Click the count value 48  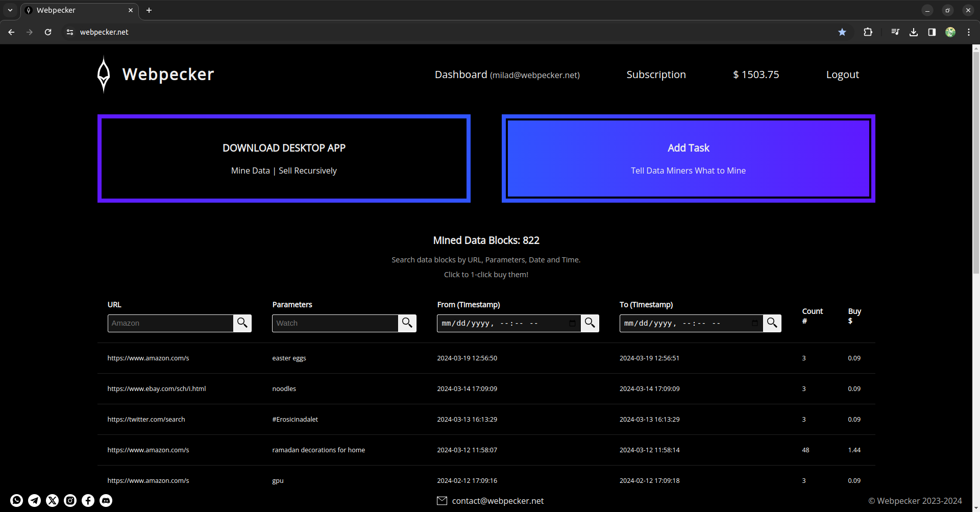[x=805, y=450]
